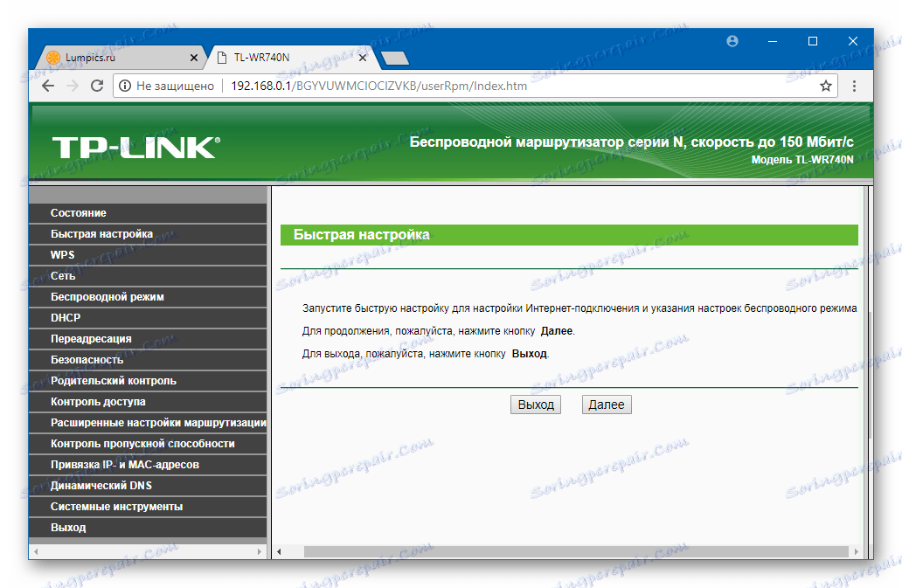Bookmark this page with the star icon
The image size is (902, 588).
(x=825, y=86)
